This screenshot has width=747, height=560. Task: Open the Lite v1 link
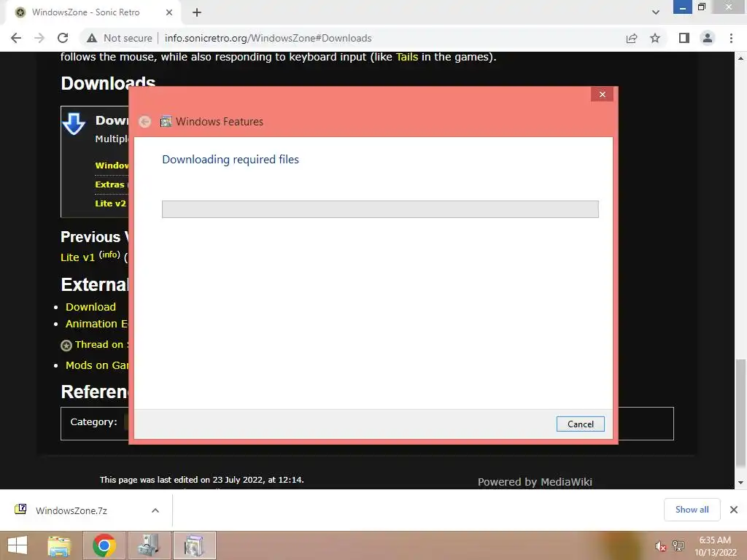(77, 257)
